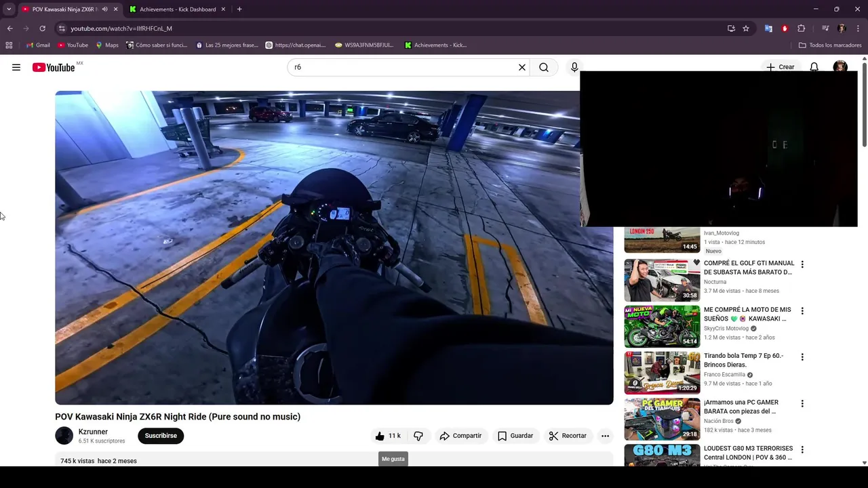
Task: Subscribe with the Suscribirse button
Action: pos(161,436)
